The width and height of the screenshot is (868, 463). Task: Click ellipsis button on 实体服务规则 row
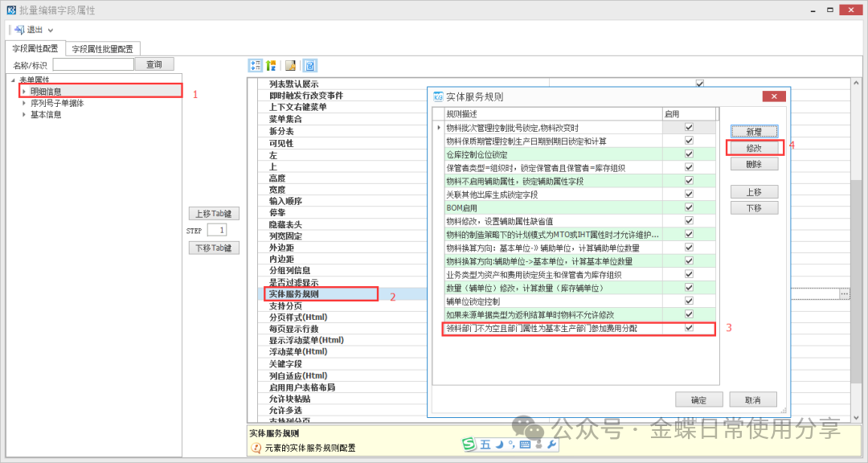pyautogui.click(x=844, y=294)
